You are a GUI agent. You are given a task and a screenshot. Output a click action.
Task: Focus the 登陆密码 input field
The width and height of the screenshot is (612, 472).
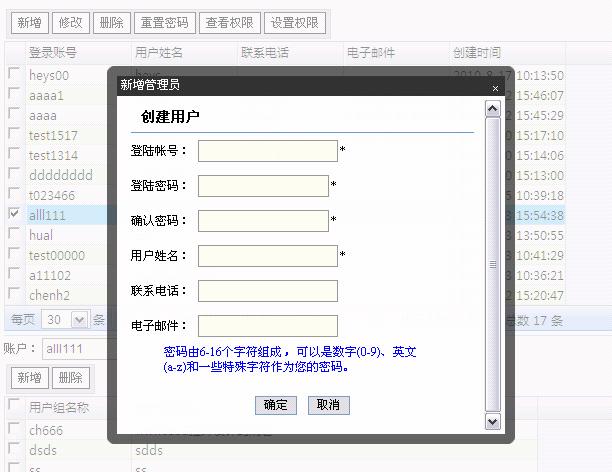pyautogui.click(x=263, y=186)
